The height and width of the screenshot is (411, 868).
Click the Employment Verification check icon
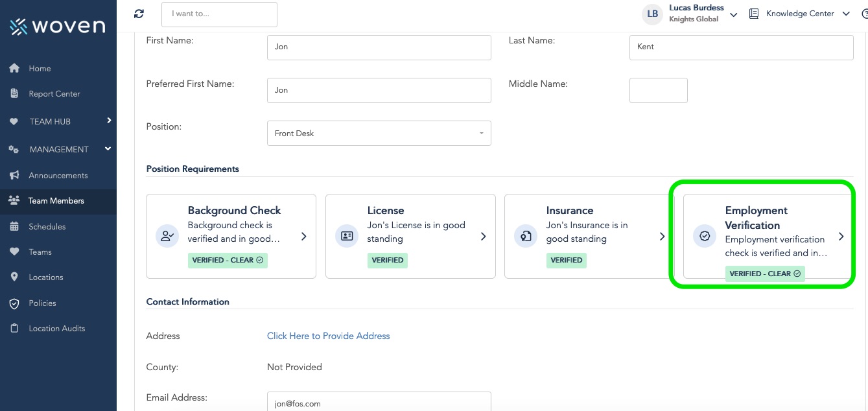pyautogui.click(x=705, y=236)
